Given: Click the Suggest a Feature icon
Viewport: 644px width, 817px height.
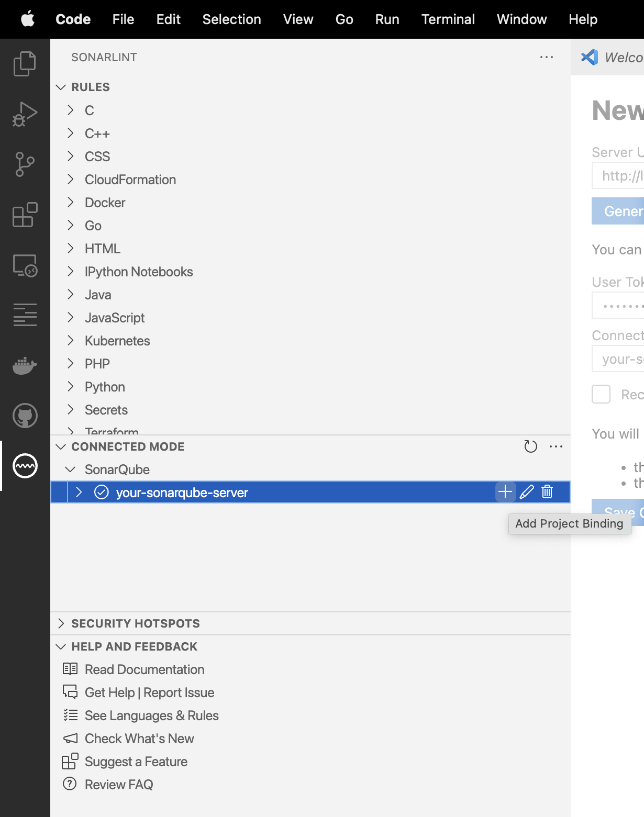Looking at the screenshot, I should pos(70,761).
